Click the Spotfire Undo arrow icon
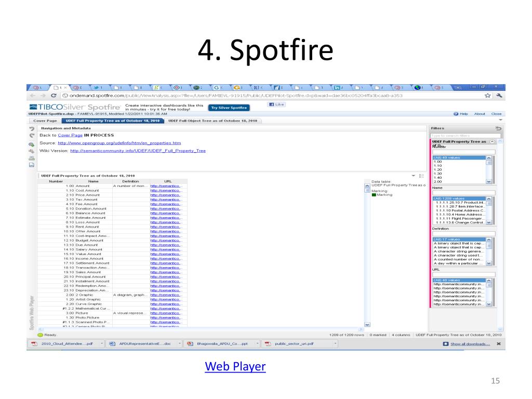This screenshot has height=399, width=532. (x=32, y=129)
